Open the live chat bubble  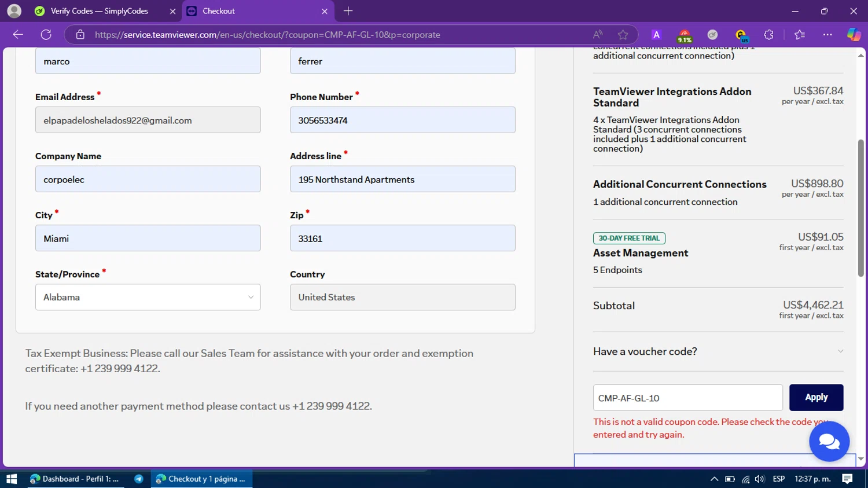[829, 442]
